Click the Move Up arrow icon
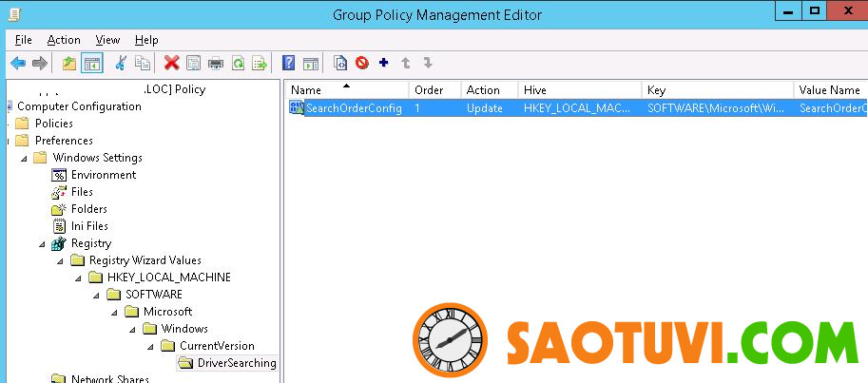 [x=406, y=63]
